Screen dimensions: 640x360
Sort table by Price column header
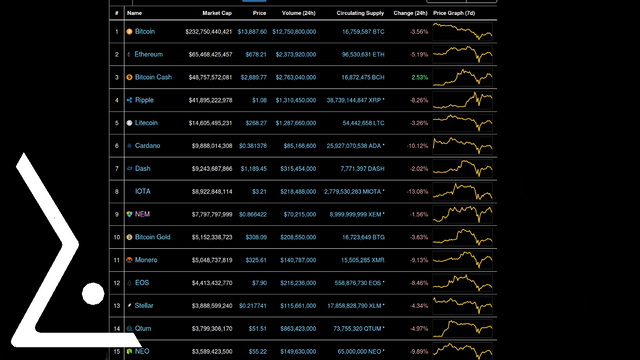tap(259, 13)
